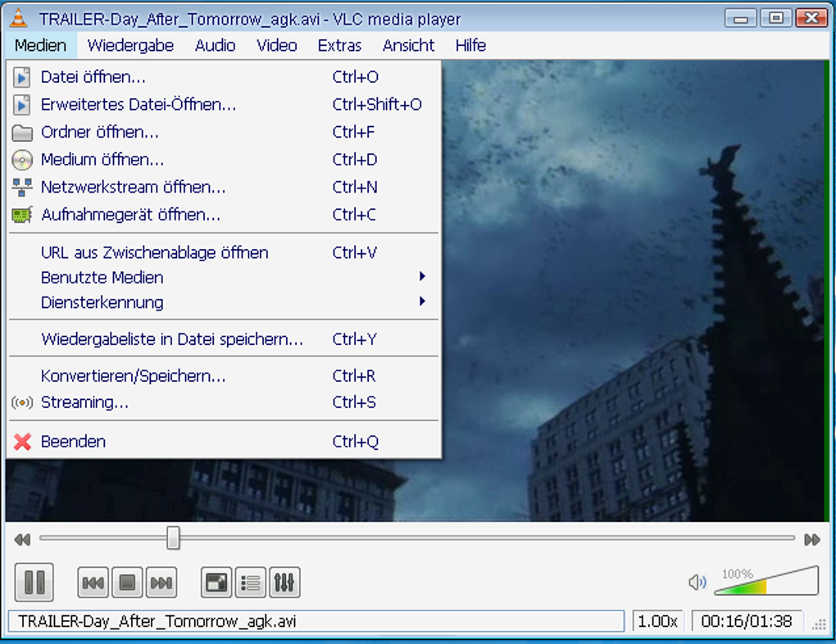Choose Wiedergabeliste in Datei speichern...

pos(224,339)
